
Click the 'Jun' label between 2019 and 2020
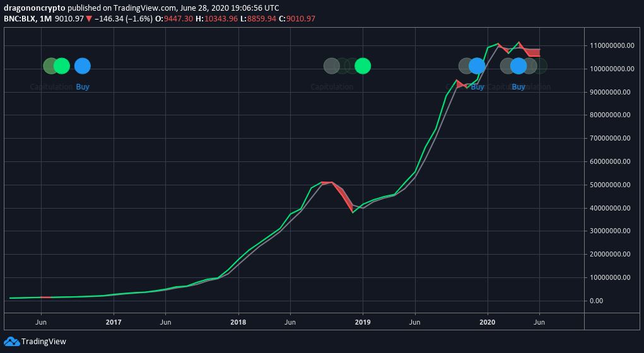[415, 322]
